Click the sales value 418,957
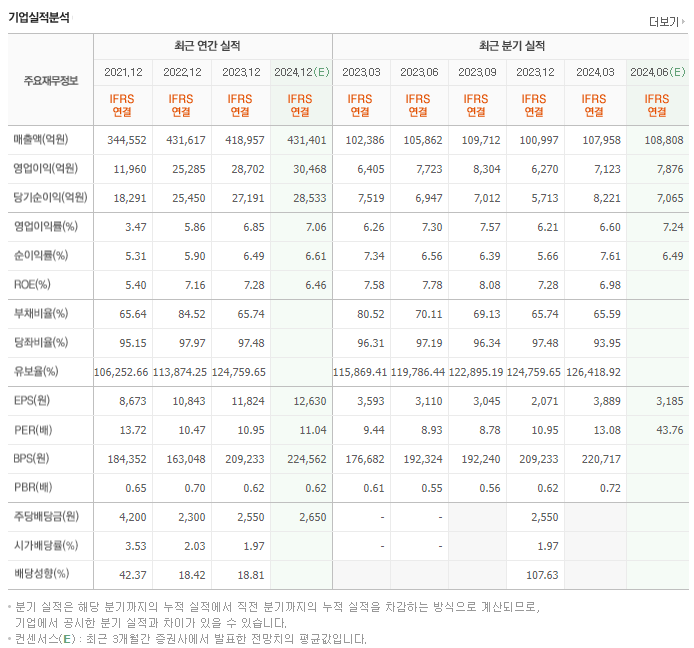The image size is (694, 648). (245, 140)
